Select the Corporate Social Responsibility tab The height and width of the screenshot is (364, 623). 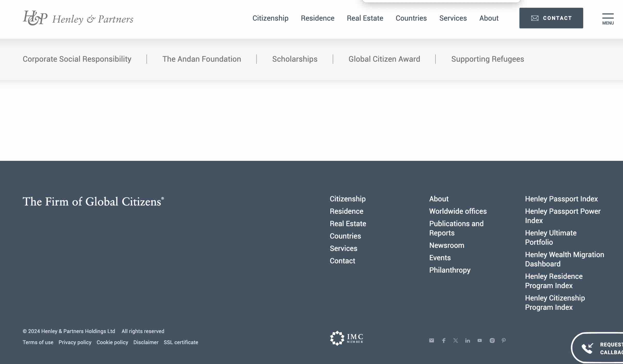tap(77, 59)
